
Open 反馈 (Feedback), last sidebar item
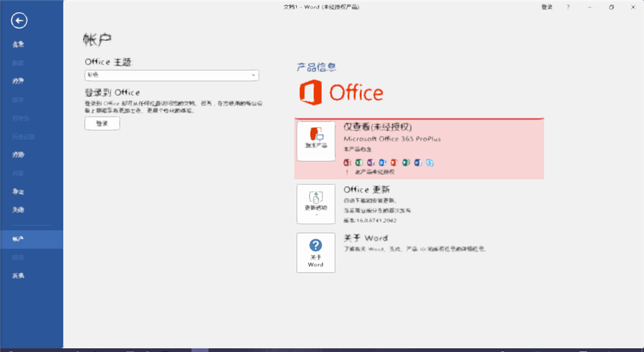pyautogui.click(x=18, y=276)
